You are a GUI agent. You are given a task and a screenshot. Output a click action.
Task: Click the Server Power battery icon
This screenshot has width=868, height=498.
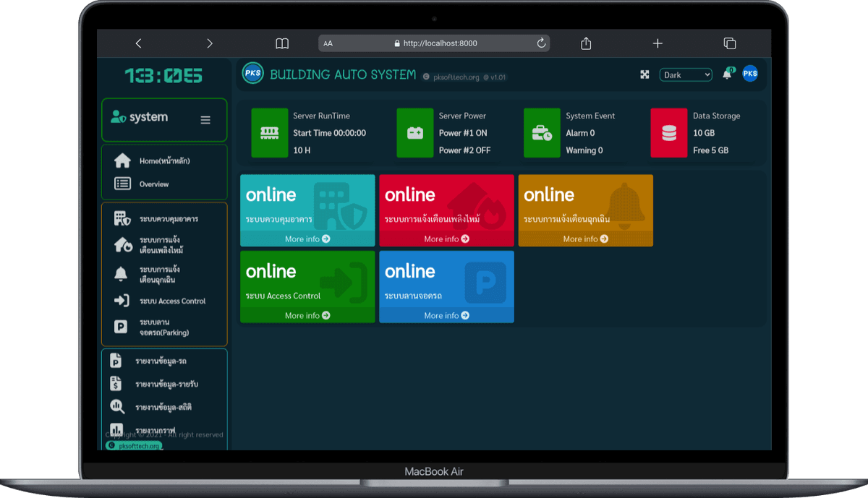coord(415,133)
